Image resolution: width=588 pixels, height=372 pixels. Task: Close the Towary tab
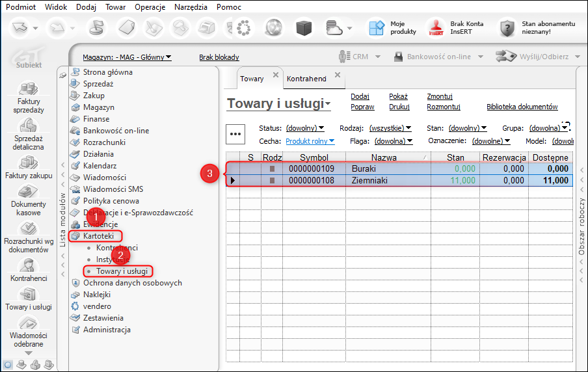click(x=276, y=75)
